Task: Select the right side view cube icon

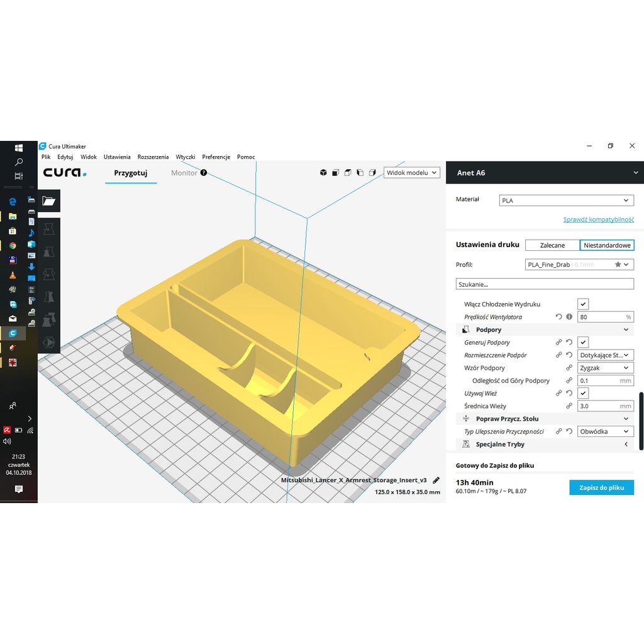Action: click(x=372, y=172)
